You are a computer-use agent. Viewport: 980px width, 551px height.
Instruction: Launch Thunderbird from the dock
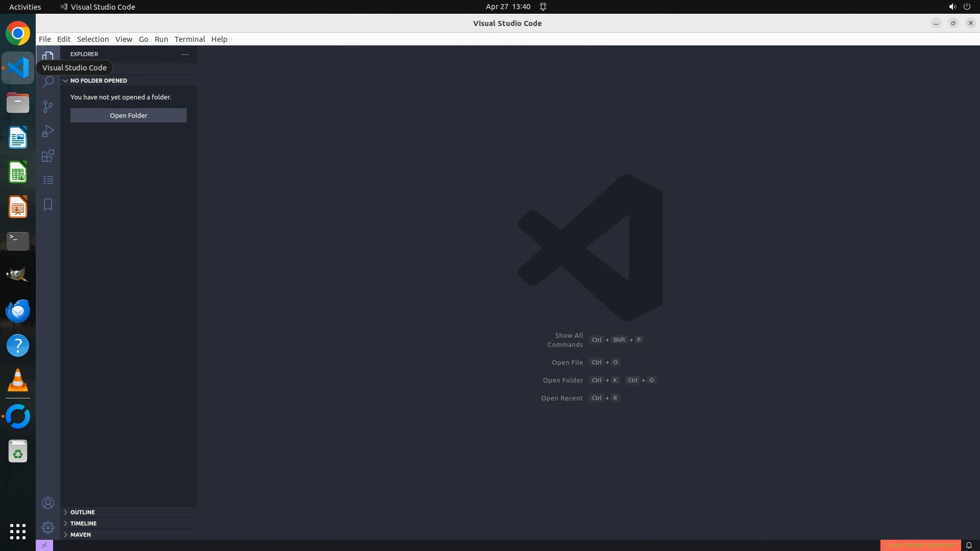[18, 311]
